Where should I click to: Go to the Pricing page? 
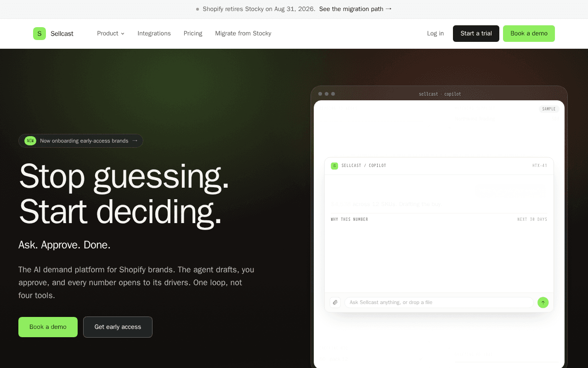[x=193, y=34]
